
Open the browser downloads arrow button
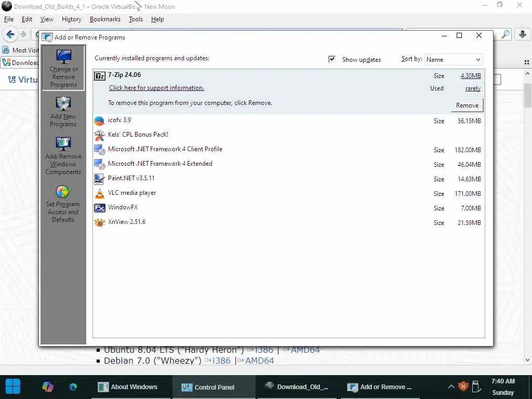(x=523, y=34)
